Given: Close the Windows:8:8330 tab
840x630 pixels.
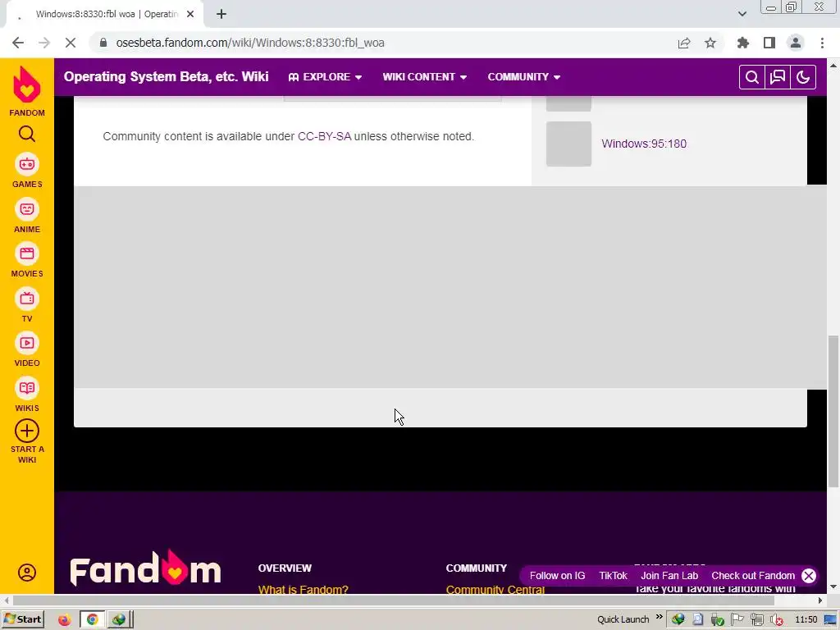Looking at the screenshot, I should (x=190, y=14).
